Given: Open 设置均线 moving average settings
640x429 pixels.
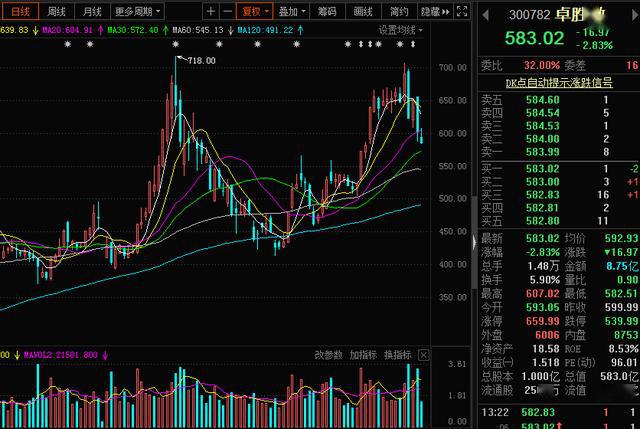Looking at the screenshot, I should pyautogui.click(x=400, y=30).
